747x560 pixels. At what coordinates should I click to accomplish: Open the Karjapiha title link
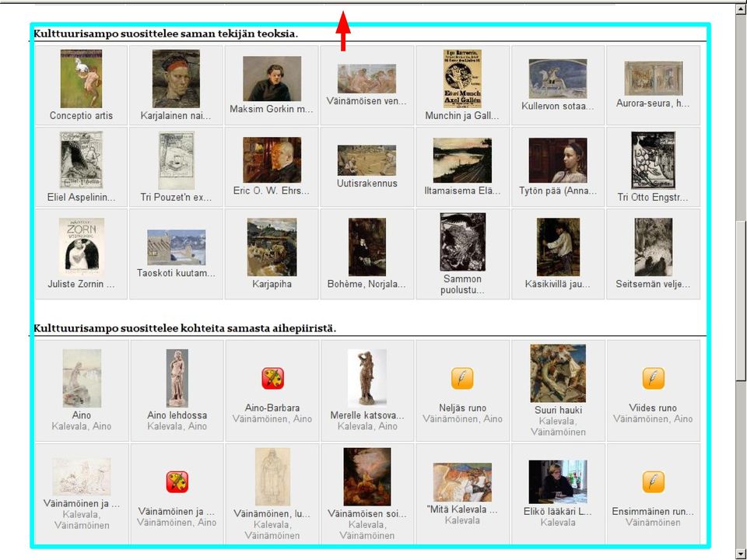pos(272,285)
